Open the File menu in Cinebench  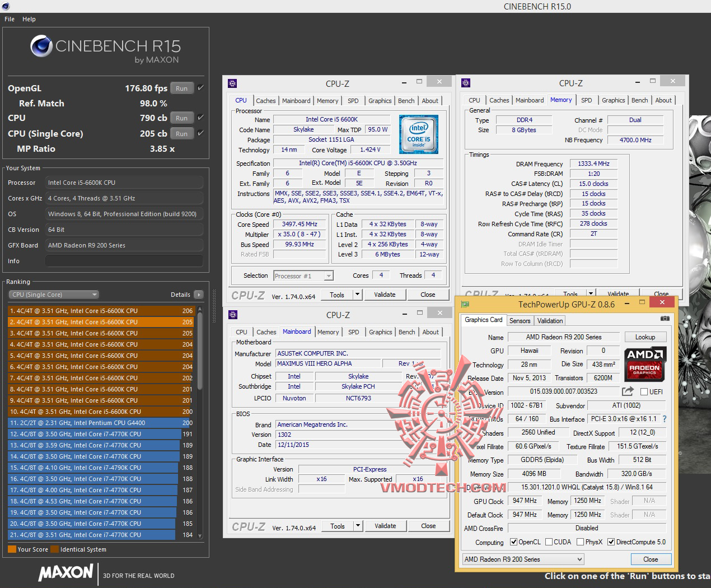click(x=10, y=19)
